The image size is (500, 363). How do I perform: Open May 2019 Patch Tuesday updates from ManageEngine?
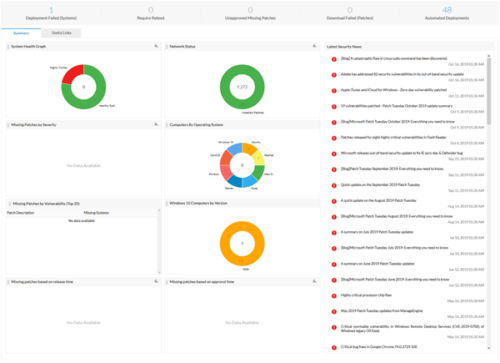point(382,311)
